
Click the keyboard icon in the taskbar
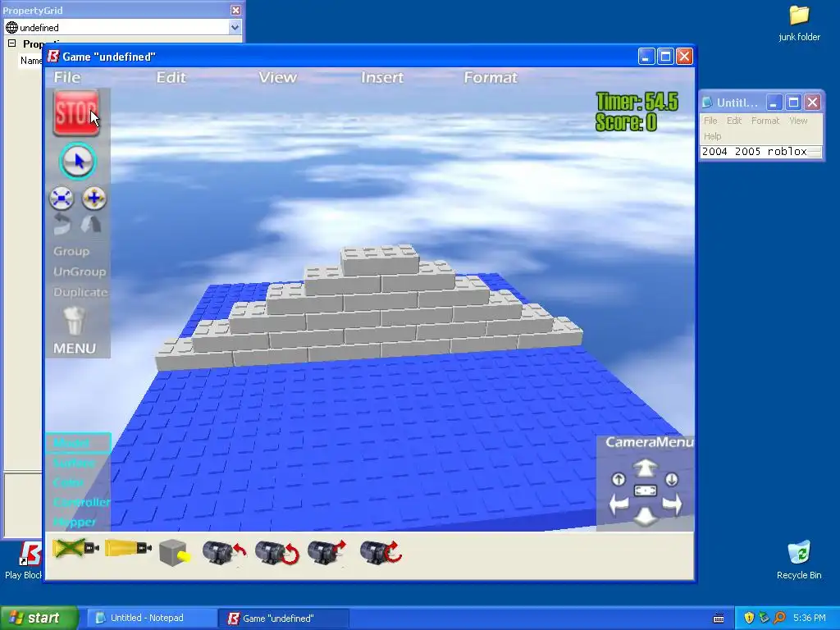[x=719, y=619]
